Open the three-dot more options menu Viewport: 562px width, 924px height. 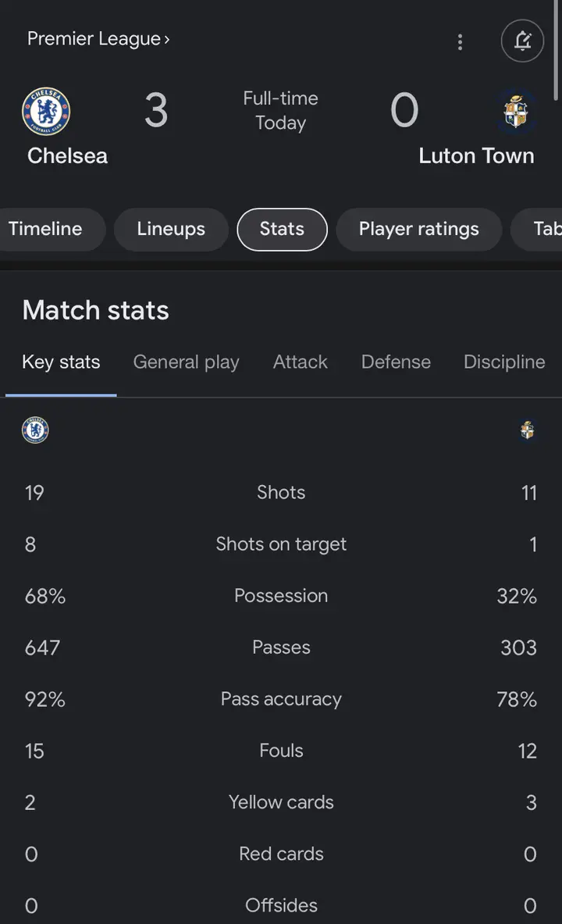pyautogui.click(x=460, y=41)
